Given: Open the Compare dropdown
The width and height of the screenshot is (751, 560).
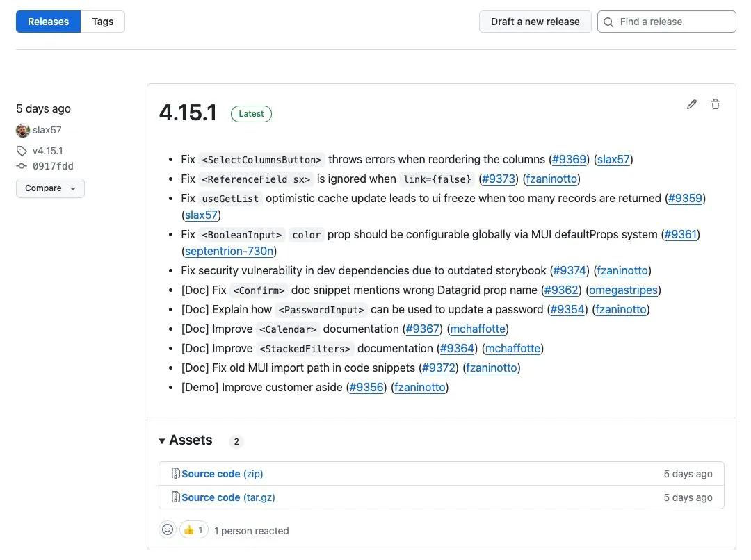Looking at the screenshot, I should 50,188.
